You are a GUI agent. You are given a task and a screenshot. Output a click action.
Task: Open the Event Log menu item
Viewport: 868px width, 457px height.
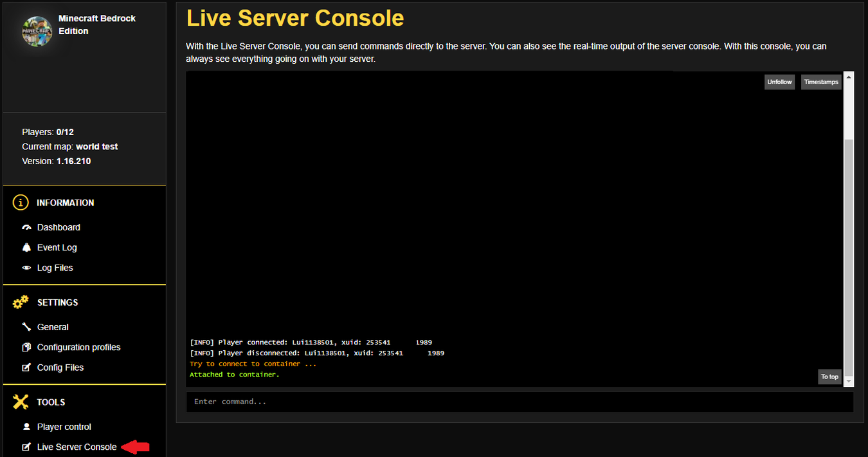(x=57, y=247)
